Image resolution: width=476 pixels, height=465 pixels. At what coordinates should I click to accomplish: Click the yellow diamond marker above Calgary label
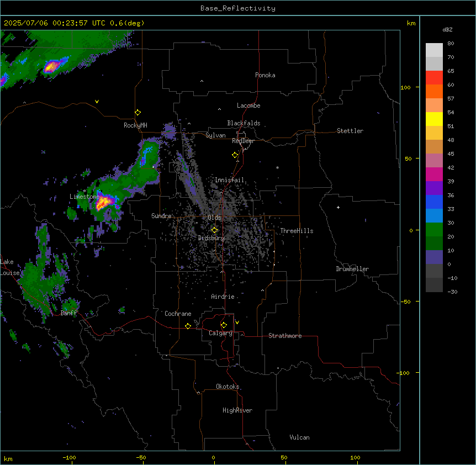pyautogui.click(x=224, y=325)
